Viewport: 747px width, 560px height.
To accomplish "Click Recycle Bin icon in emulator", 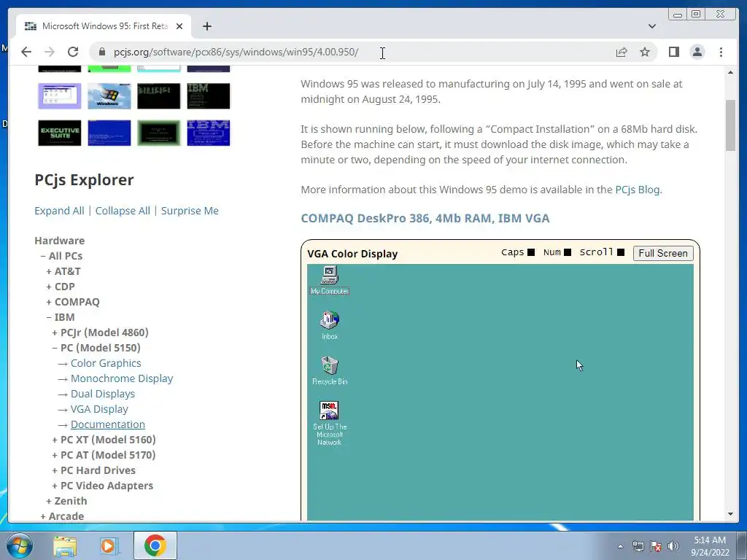I will click(x=330, y=370).
